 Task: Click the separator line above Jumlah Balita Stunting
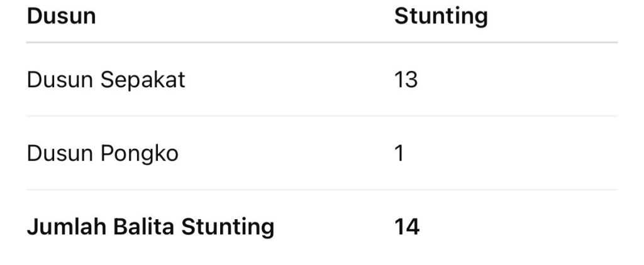[322, 190]
